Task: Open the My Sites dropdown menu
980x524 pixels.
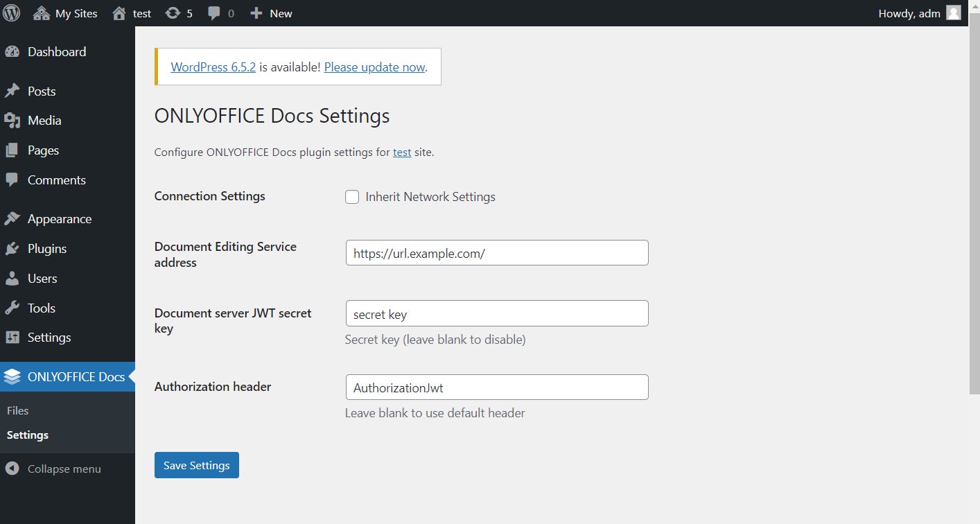Action: (66, 13)
